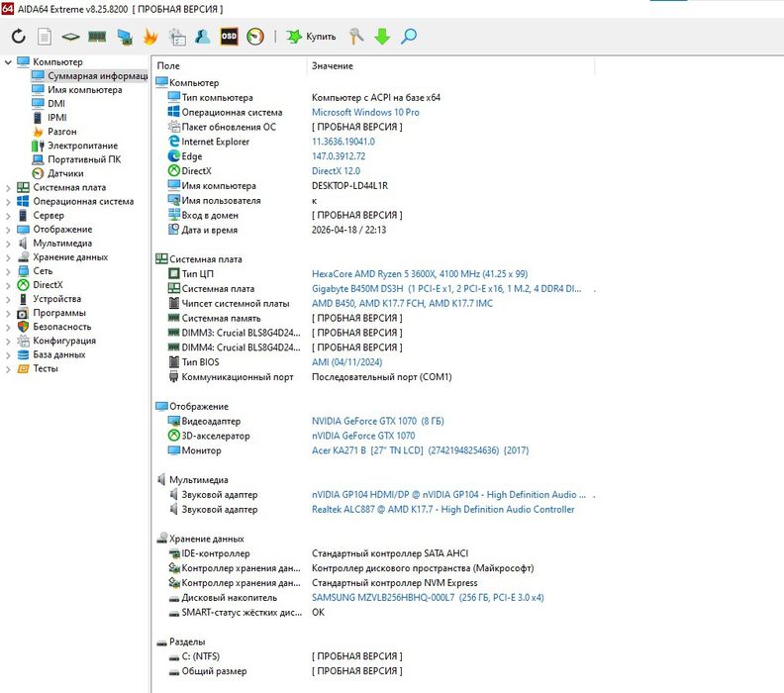The height and width of the screenshot is (693, 784).
Task: Select the База данных tree item
Action: 51,355
